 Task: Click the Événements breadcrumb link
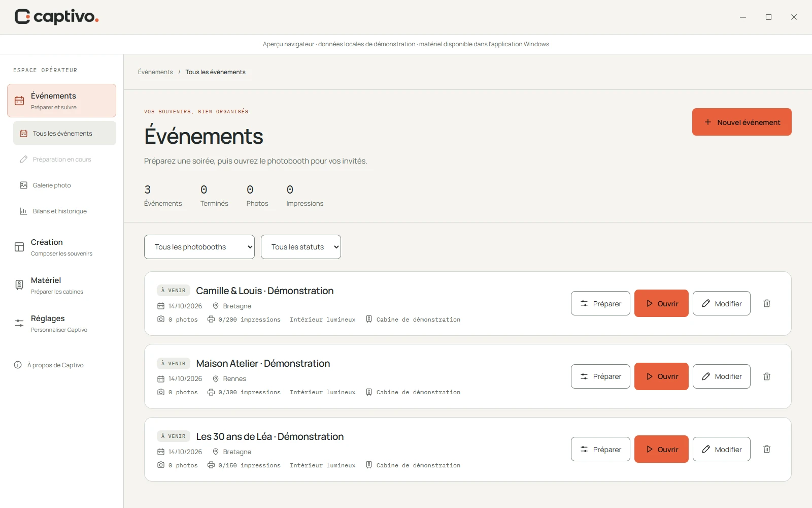(x=155, y=72)
